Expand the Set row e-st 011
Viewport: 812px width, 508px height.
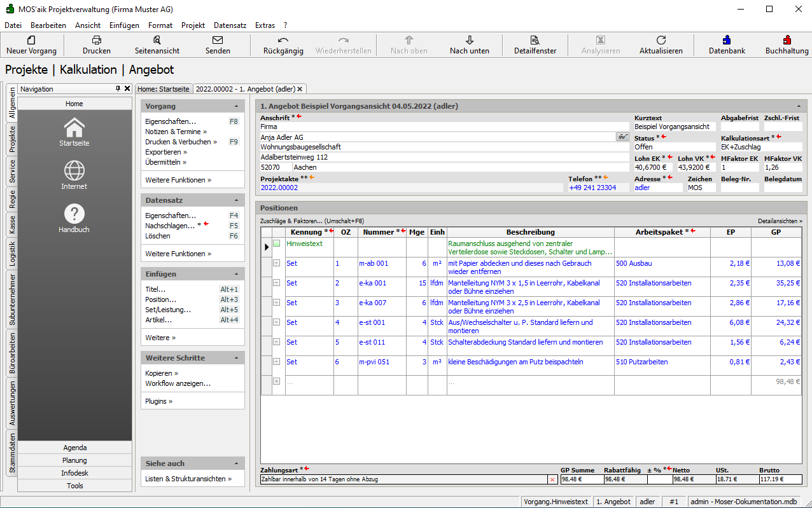[x=277, y=342]
